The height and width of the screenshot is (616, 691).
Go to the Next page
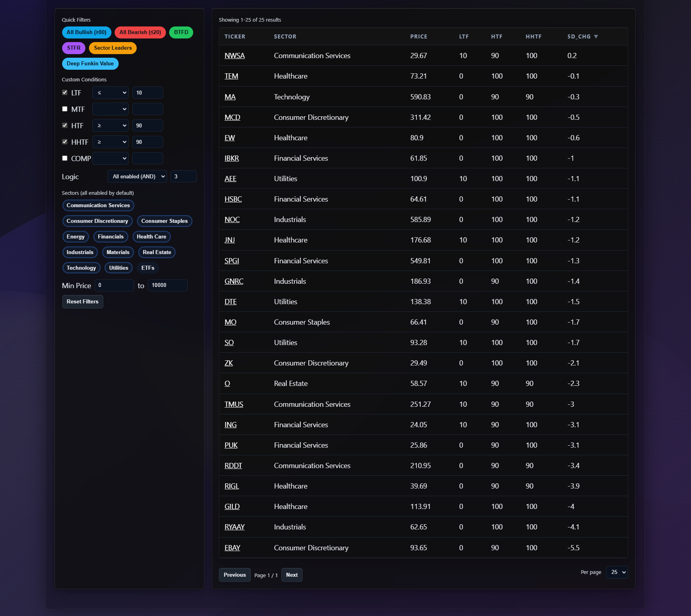pyautogui.click(x=292, y=575)
